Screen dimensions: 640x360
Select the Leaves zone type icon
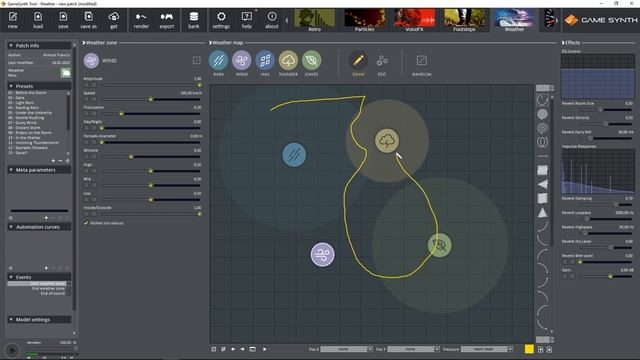click(x=311, y=60)
